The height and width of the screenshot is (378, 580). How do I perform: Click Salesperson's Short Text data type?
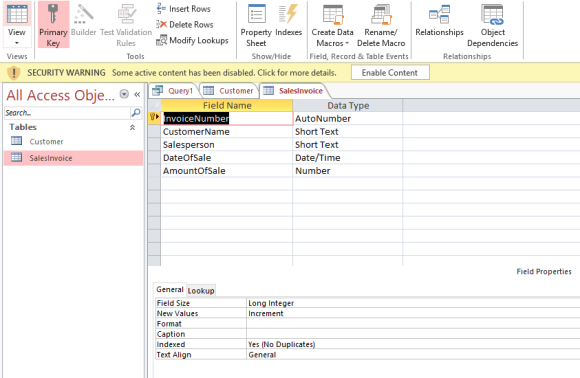tap(347, 145)
